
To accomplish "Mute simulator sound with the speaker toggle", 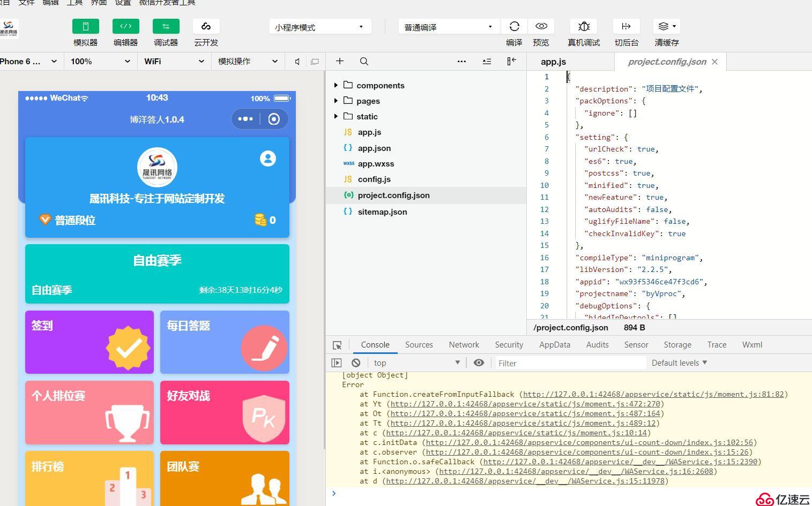I will coord(296,61).
